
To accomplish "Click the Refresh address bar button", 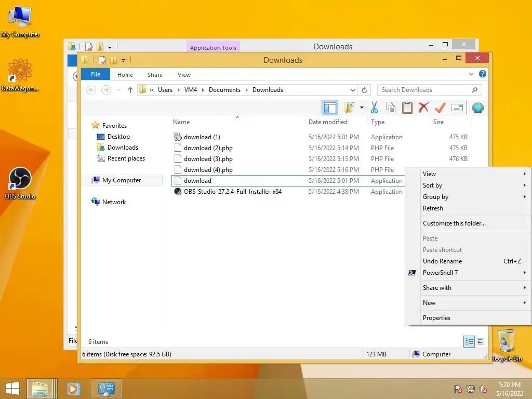I will (364, 90).
